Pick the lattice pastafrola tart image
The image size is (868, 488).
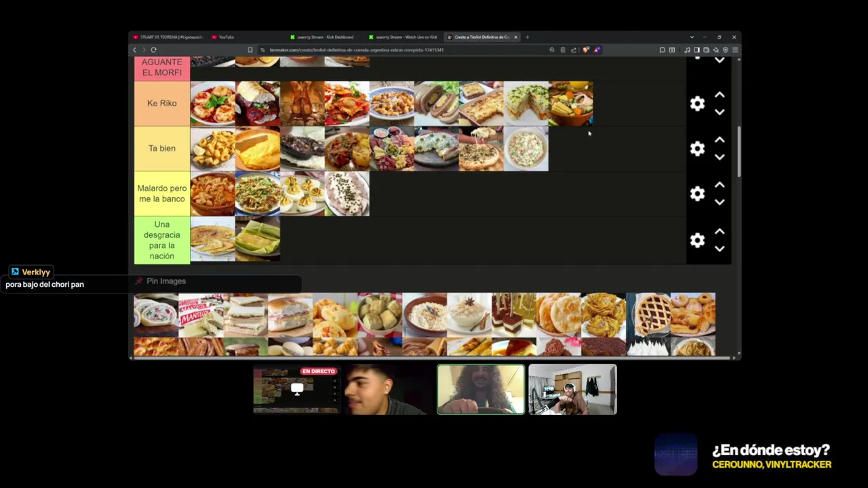[x=648, y=314]
